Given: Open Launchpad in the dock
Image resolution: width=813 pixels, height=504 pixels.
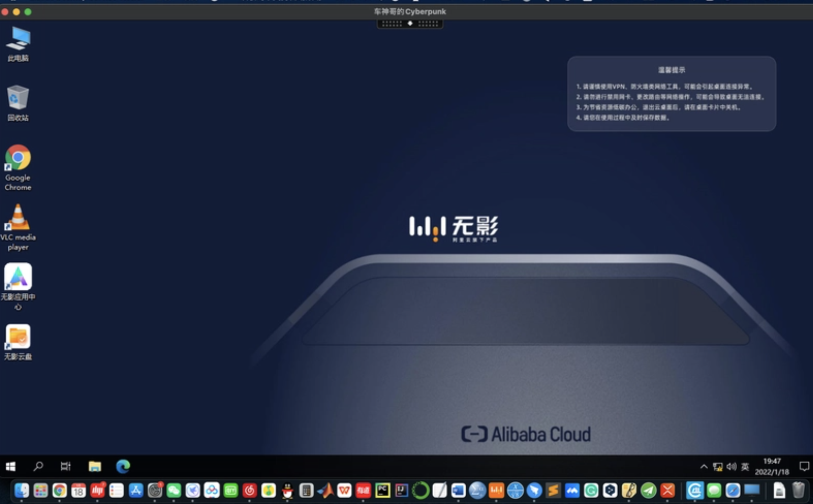Looking at the screenshot, I should 40,490.
